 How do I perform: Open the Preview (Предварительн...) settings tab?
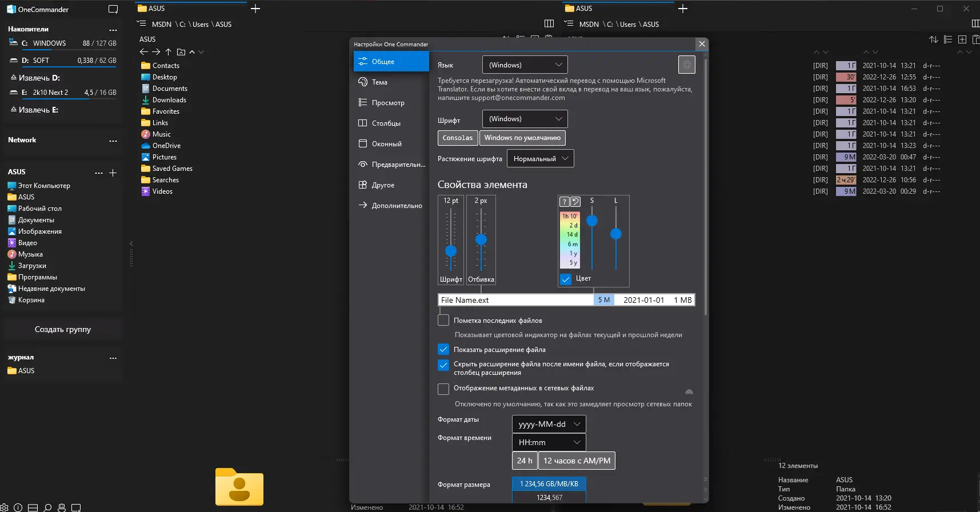(391, 164)
